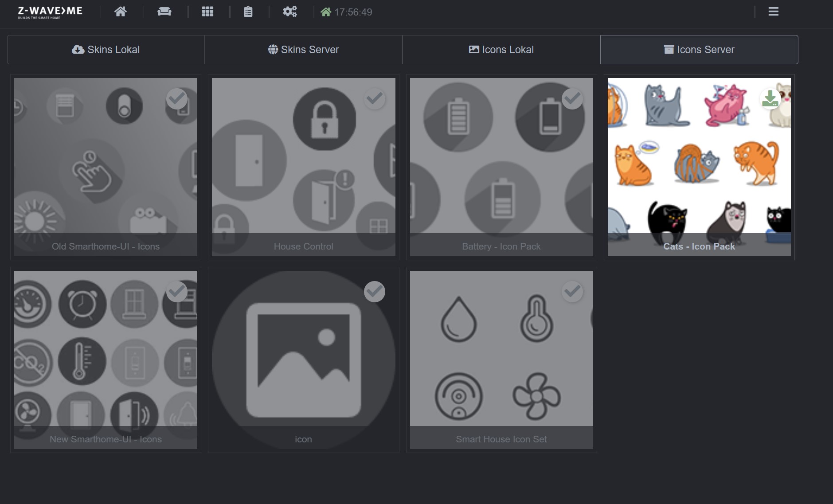The height and width of the screenshot is (504, 833).
Task: Open the rooms sofa icon
Action: (164, 12)
